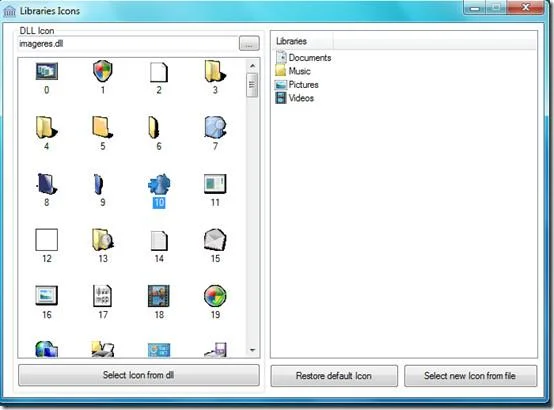
Task: Choose the folder with printer icon below 17
Action: click(x=103, y=349)
